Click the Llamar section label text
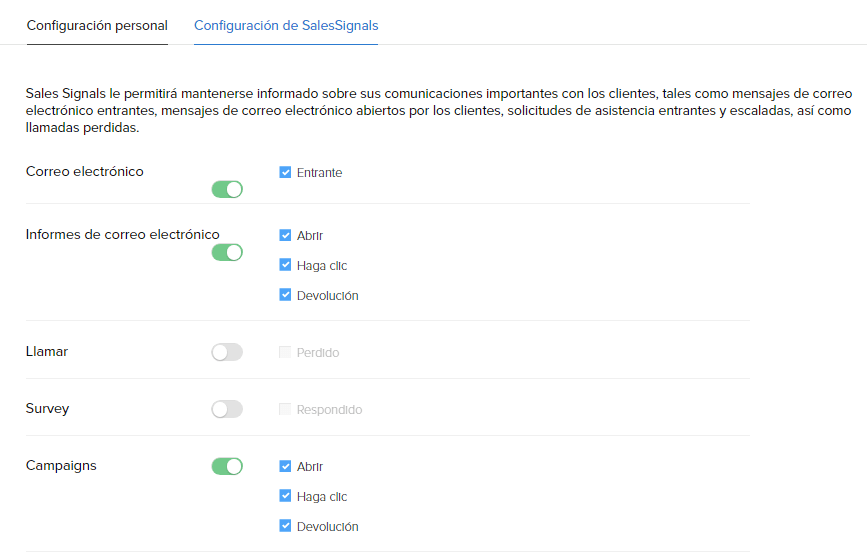This screenshot has width=867, height=552. 47,352
